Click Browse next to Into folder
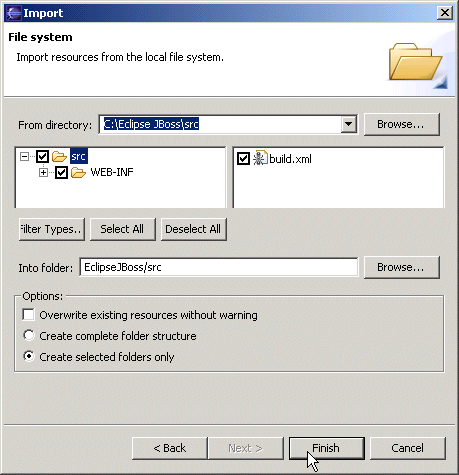Image resolution: width=459 pixels, height=475 pixels. click(402, 267)
